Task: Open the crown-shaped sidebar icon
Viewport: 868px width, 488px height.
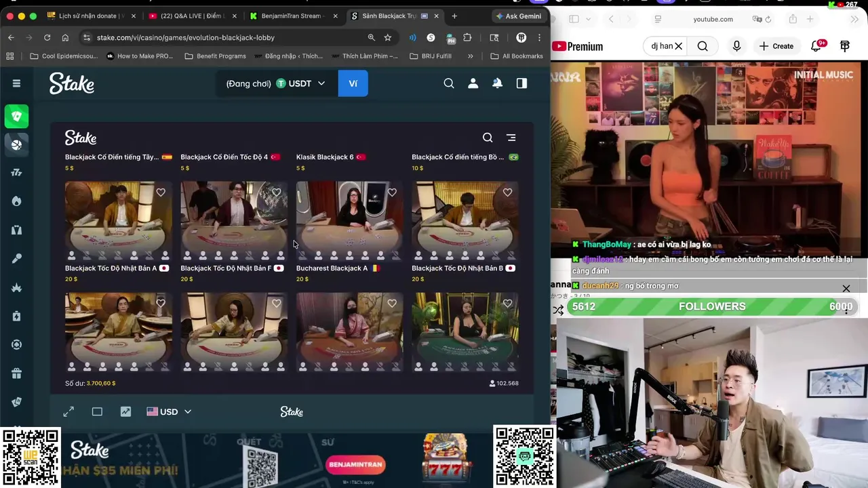Action: click(17, 287)
